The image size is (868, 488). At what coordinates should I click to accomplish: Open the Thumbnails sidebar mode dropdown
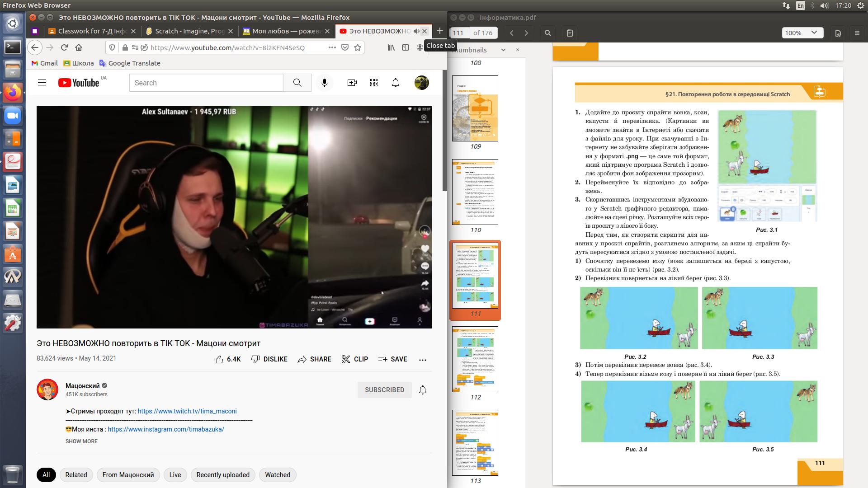coord(503,50)
